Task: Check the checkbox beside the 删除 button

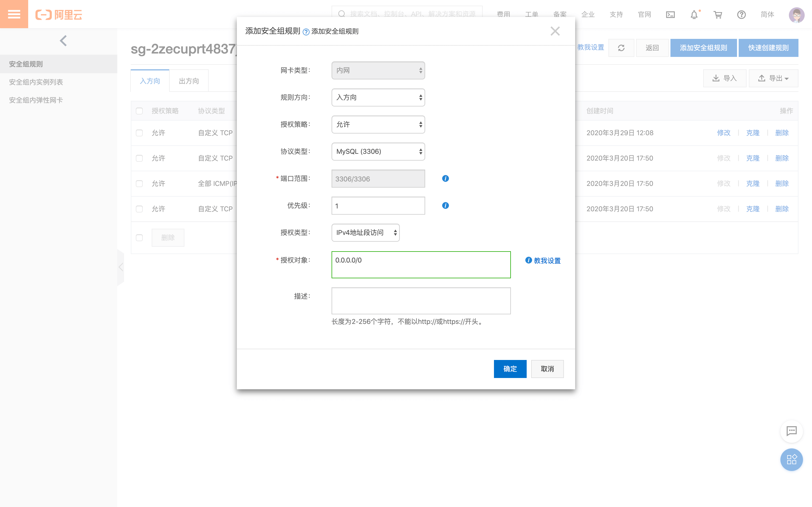Action: [x=139, y=238]
